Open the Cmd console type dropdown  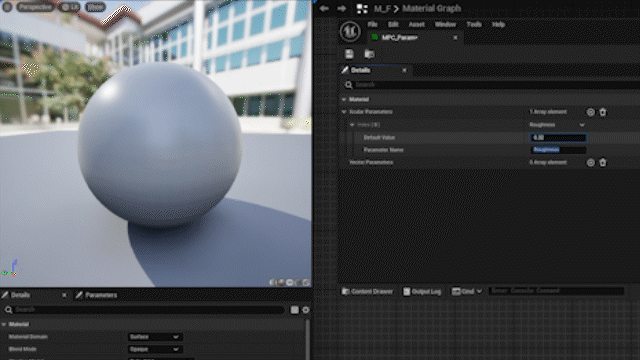point(467,291)
